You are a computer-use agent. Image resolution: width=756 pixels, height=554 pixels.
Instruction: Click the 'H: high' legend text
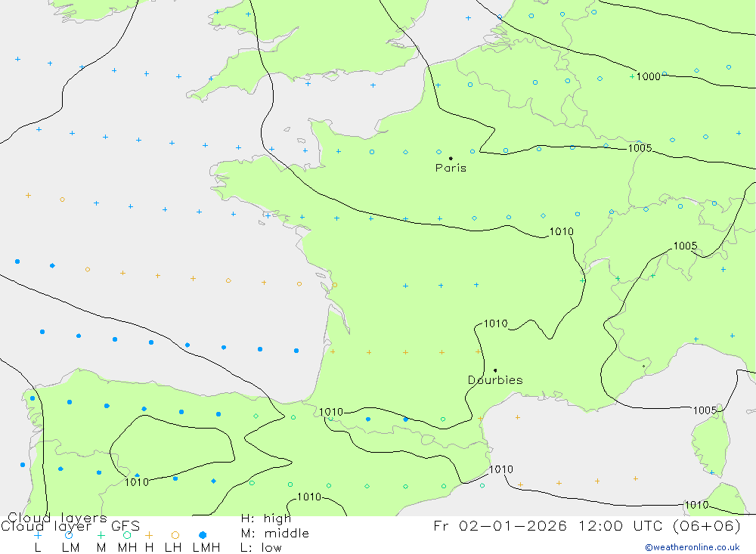(266, 518)
